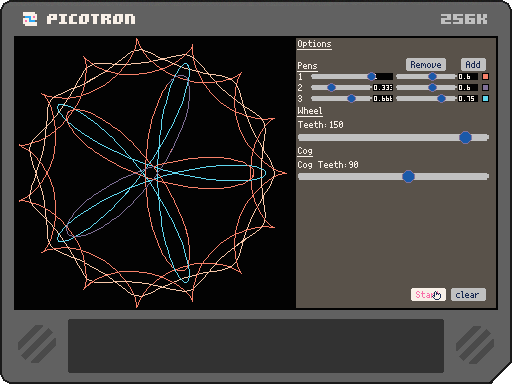Click pen 2 first slider handle
The height and width of the screenshot is (384, 512).
[x=331, y=88]
